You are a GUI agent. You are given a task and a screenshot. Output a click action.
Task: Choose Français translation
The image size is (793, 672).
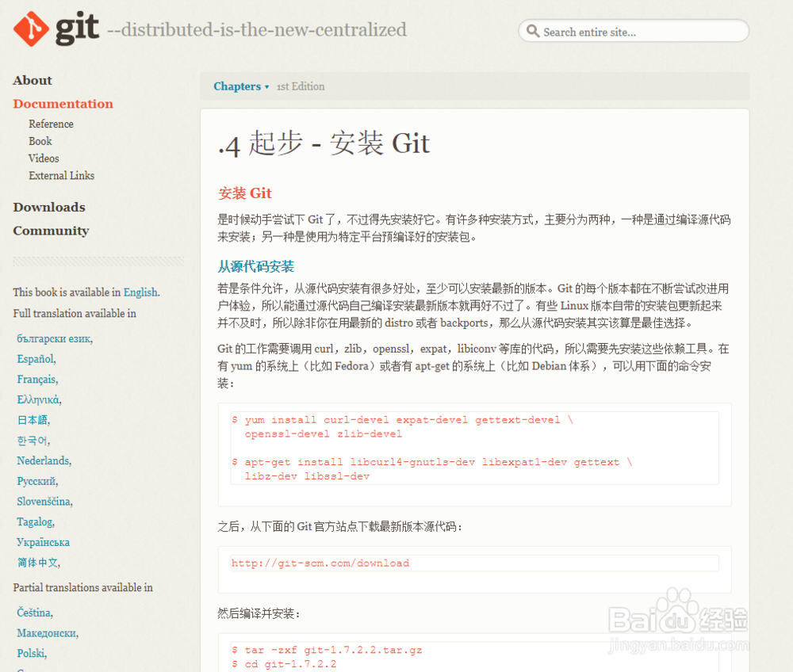37,379
